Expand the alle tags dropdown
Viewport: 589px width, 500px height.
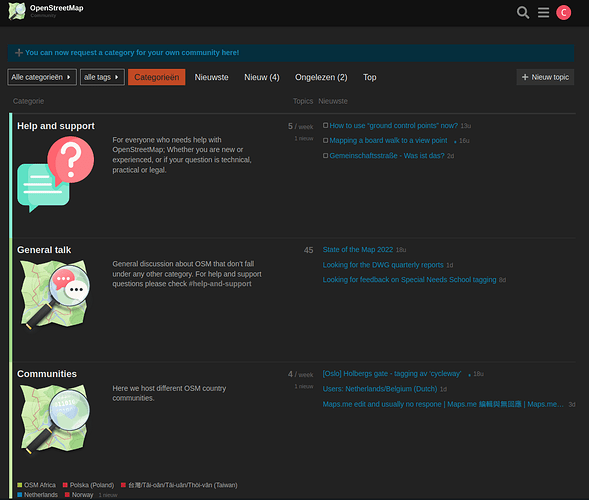coord(102,77)
